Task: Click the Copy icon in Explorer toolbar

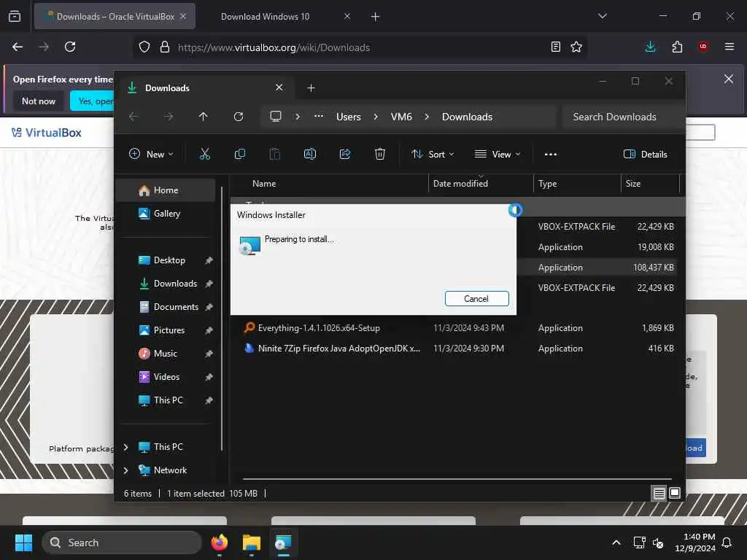Action: [x=239, y=154]
